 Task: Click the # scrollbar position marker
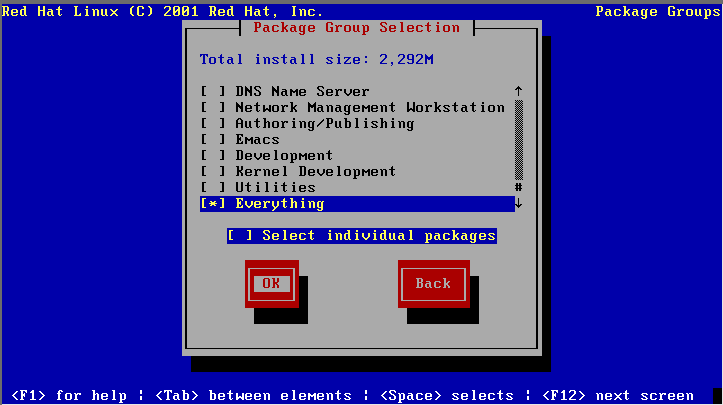point(518,188)
